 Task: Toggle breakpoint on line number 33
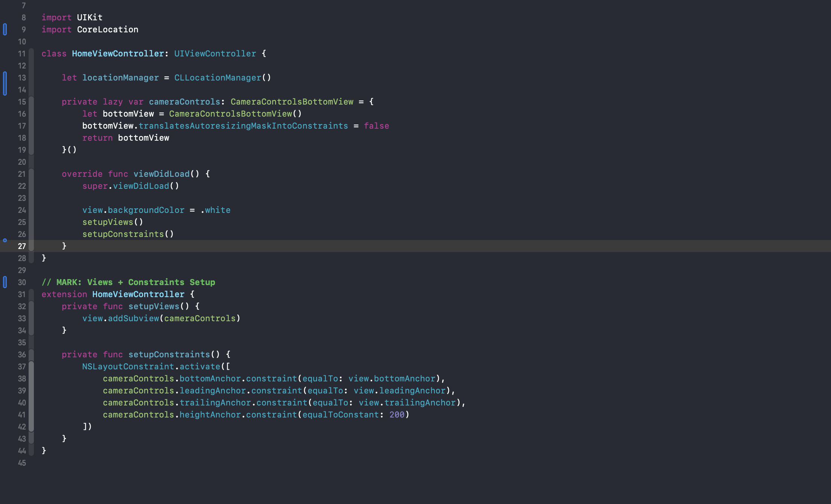point(22,318)
